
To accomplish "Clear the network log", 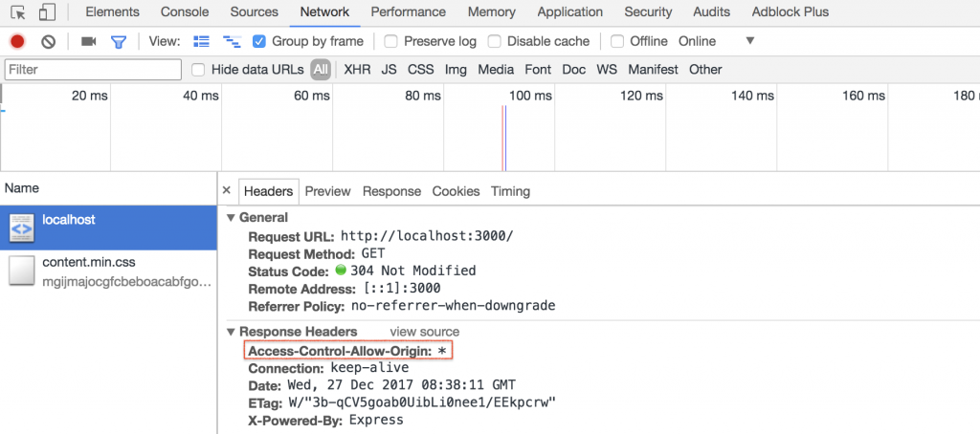I will 48,41.
